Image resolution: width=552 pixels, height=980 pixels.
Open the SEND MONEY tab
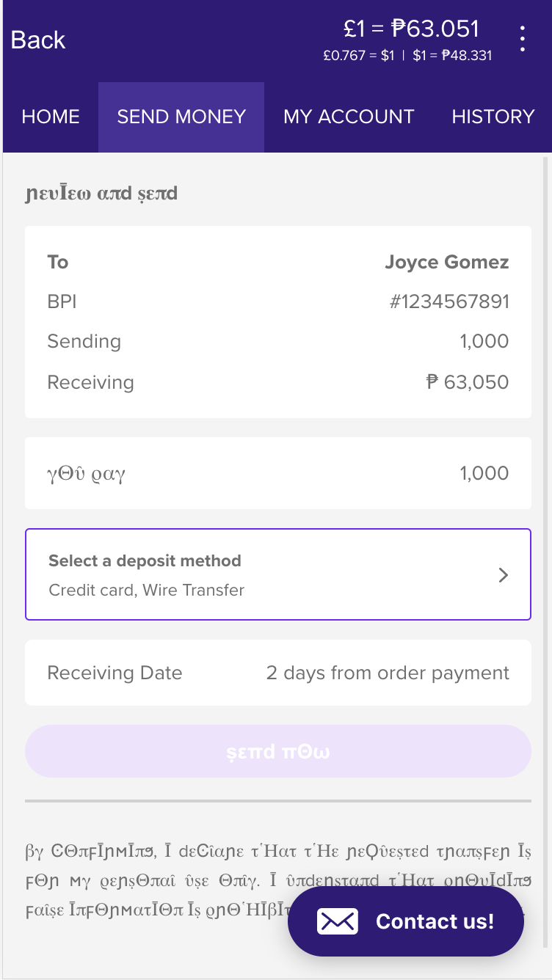pos(181,117)
